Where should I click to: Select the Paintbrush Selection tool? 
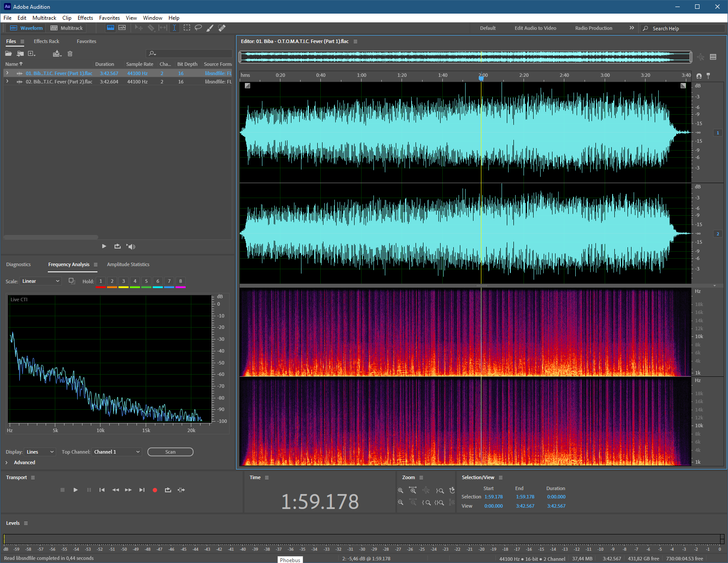(x=210, y=28)
